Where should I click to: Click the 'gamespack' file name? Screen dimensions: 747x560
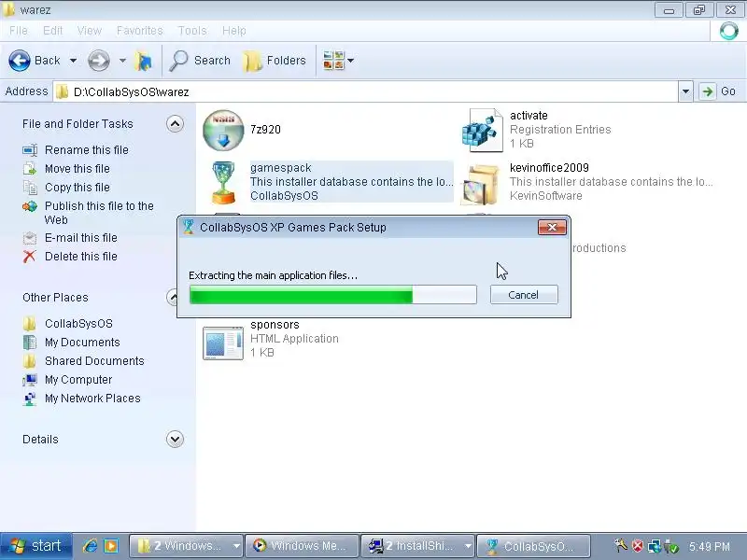(281, 168)
